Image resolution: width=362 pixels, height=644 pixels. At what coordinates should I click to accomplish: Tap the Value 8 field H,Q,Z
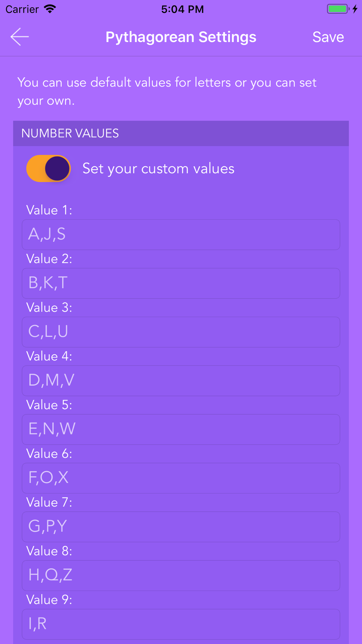(x=181, y=576)
